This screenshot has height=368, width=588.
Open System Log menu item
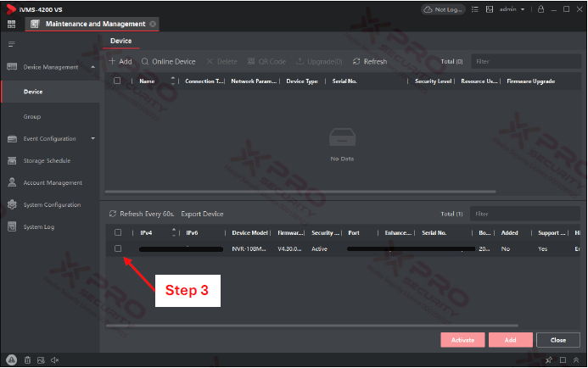39,227
